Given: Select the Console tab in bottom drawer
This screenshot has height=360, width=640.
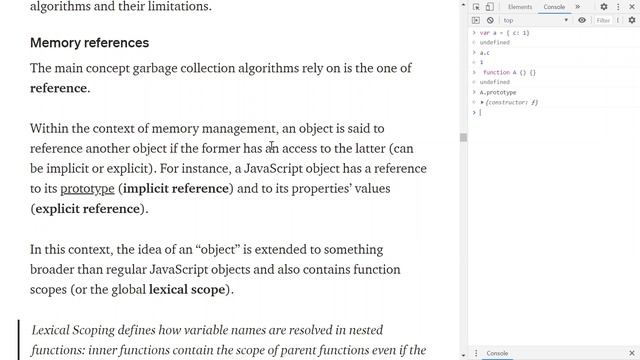Looking at the screenshot, I should (497, 353).
